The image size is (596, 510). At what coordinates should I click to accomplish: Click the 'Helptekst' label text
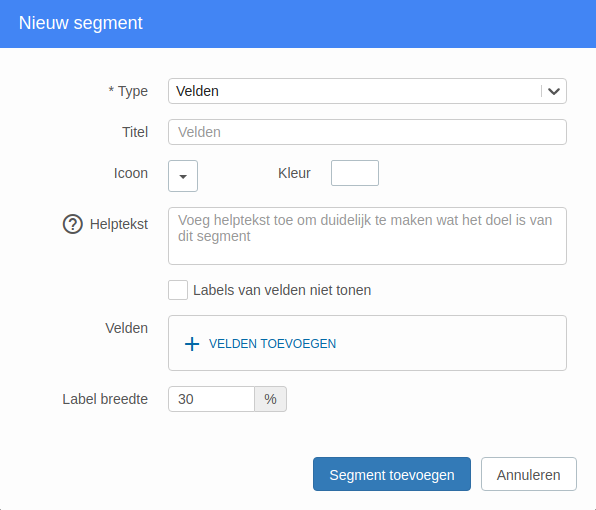pos(119,224)
